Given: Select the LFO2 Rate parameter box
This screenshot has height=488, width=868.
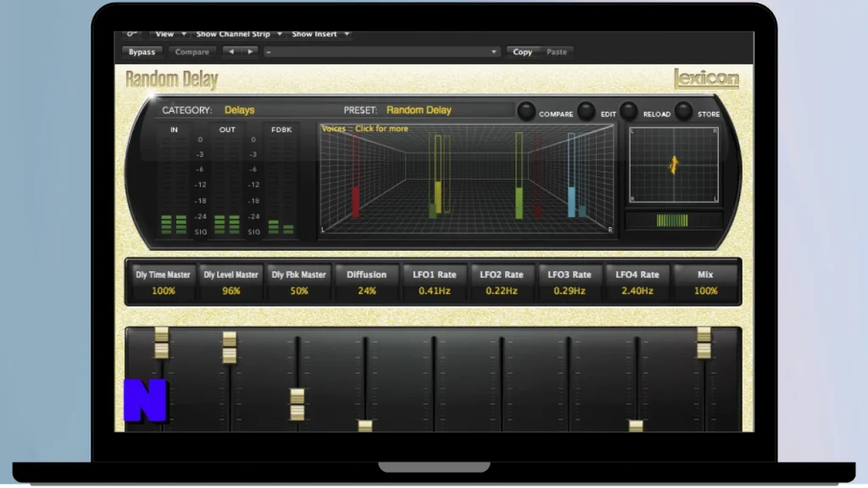Looking at the screenshot, I should pos(502,282).
